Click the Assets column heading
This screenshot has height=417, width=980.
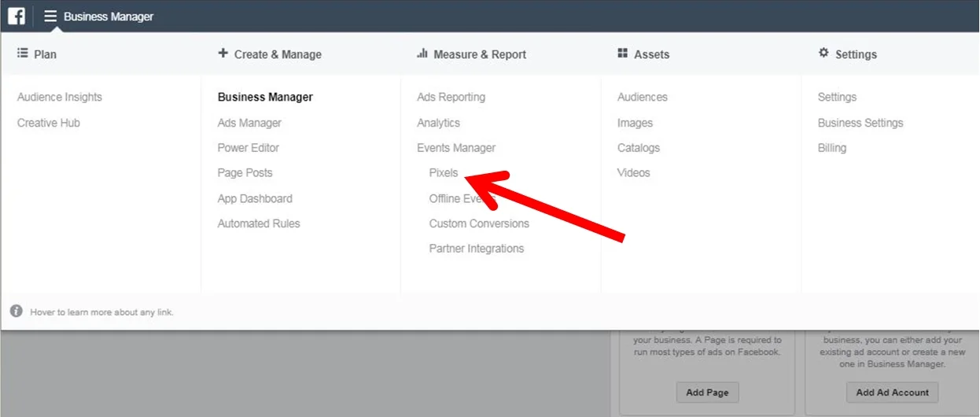coord(652,54)
